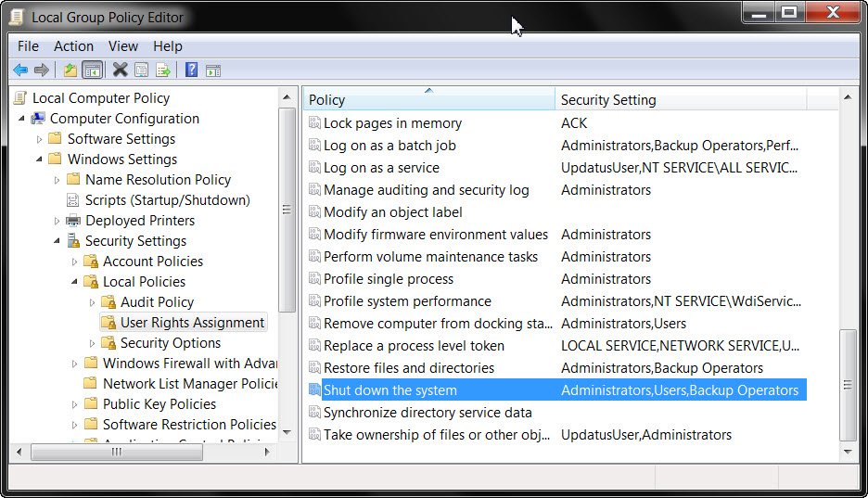Click the blue Help question mark icon
868x498 pixels.
coord(192,70)
